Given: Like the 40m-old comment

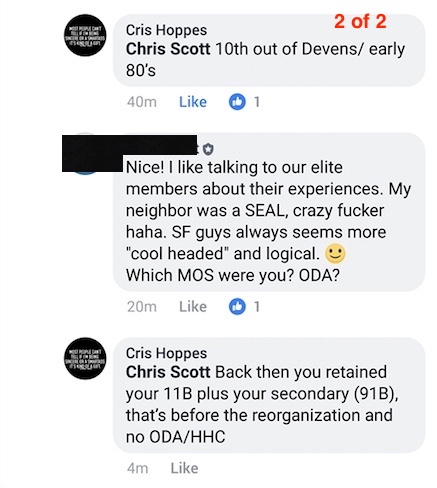Looking at the screenshot, I should tap(193, 102).
